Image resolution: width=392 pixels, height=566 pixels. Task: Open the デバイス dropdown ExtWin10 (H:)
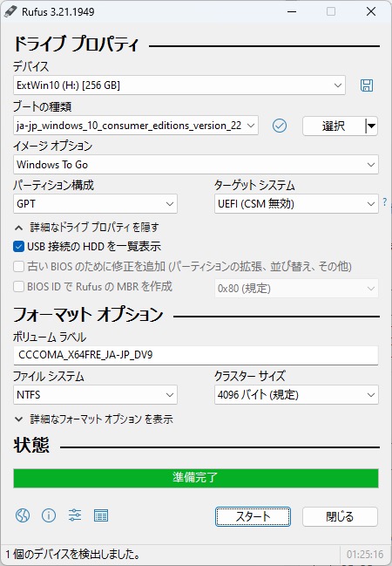[x=179, y=85]
